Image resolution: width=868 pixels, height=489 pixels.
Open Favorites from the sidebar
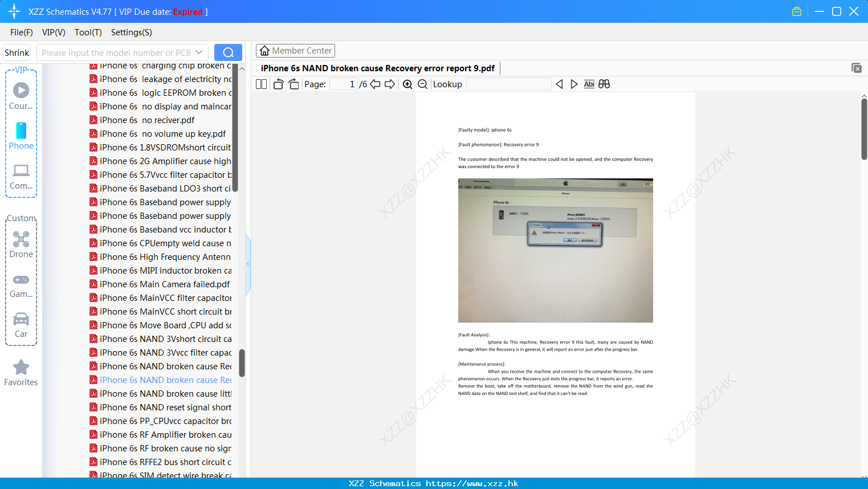click(x=21, y=373)
